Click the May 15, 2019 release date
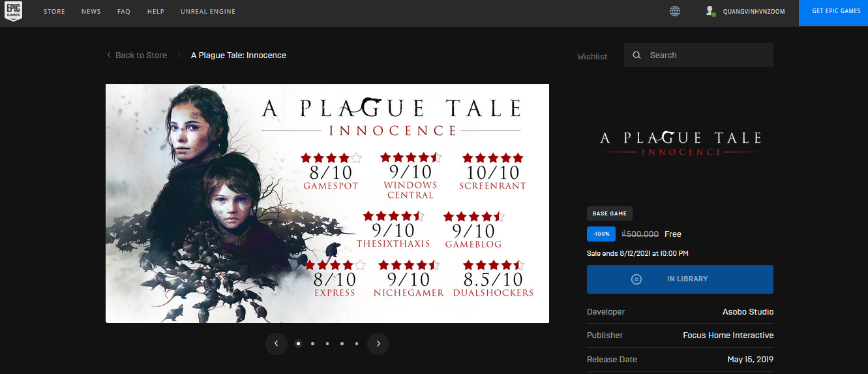The image size is (868, 374). pyautogui.click(x=750, y=360)
